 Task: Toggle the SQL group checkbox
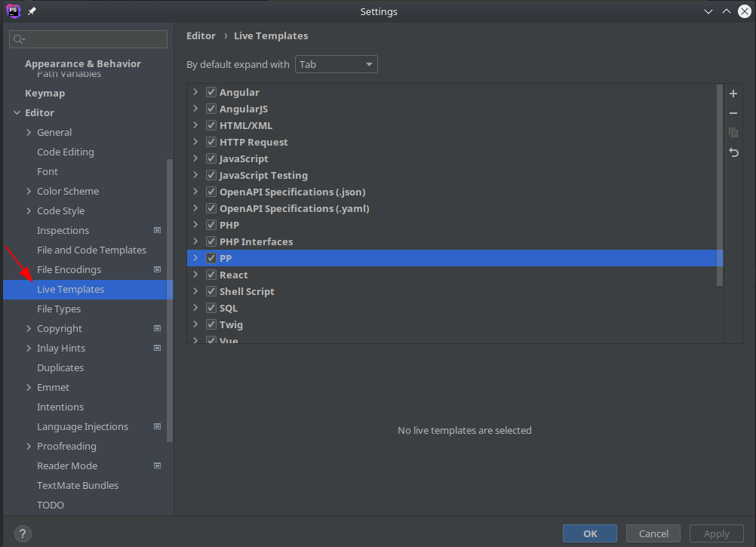[x=211, y=308]
